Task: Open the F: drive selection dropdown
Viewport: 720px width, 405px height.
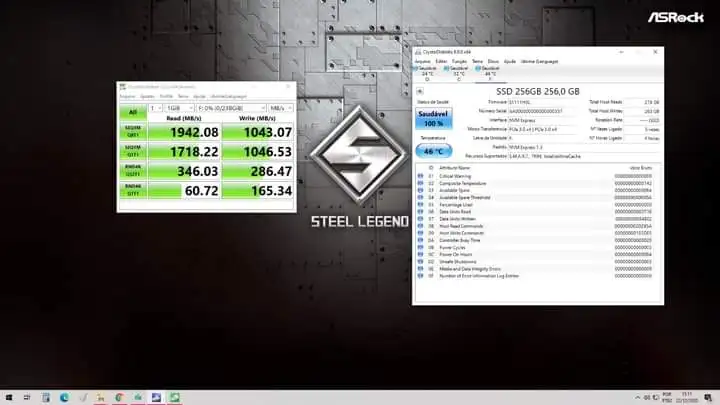Action: 231,108
